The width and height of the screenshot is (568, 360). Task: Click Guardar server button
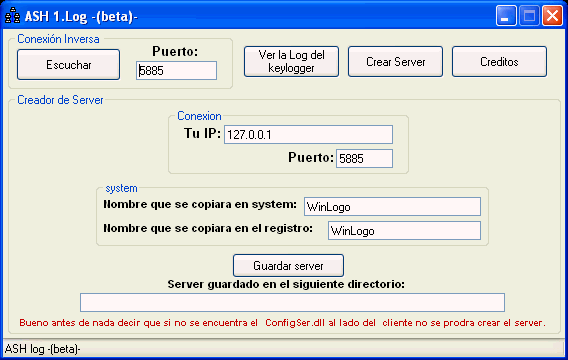coord(288,266)
